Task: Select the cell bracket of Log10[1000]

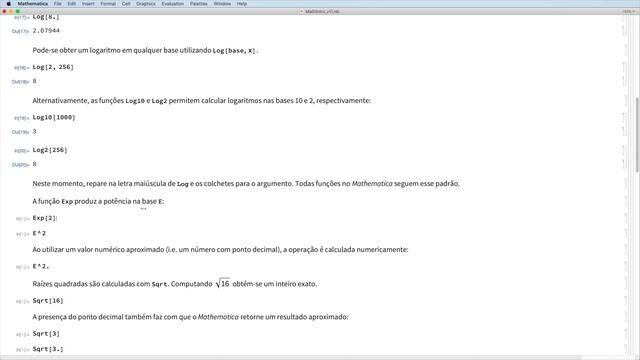Action: [623, 117]
